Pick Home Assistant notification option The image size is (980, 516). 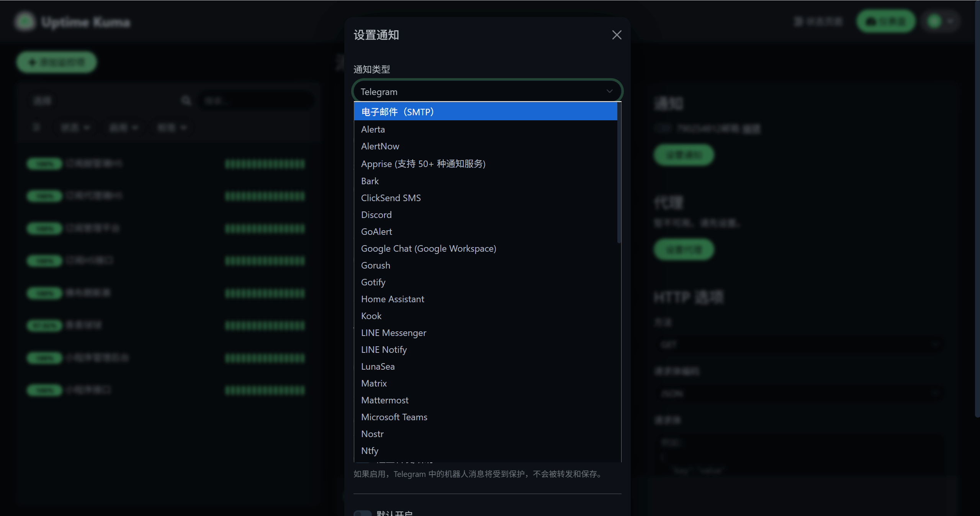(392, 299)
